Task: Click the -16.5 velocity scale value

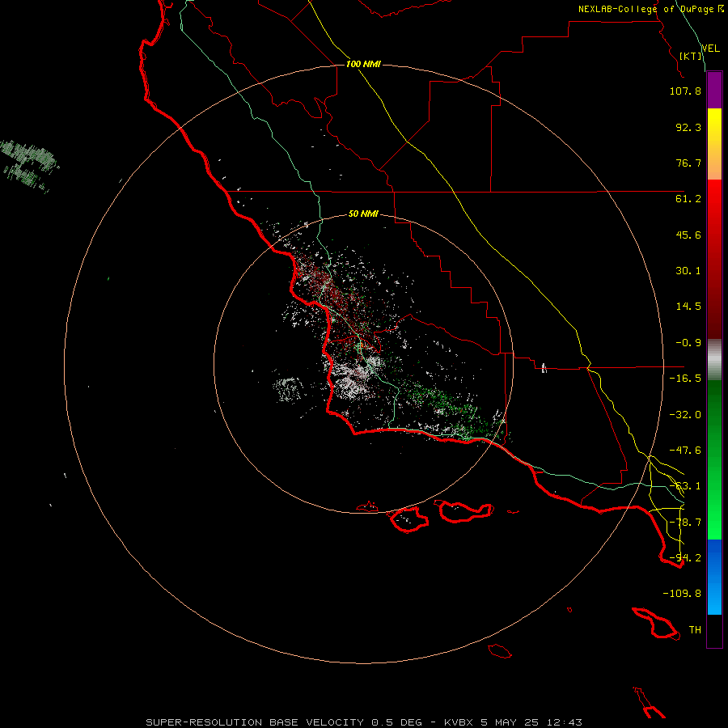Action: click(x=685, y=379)
